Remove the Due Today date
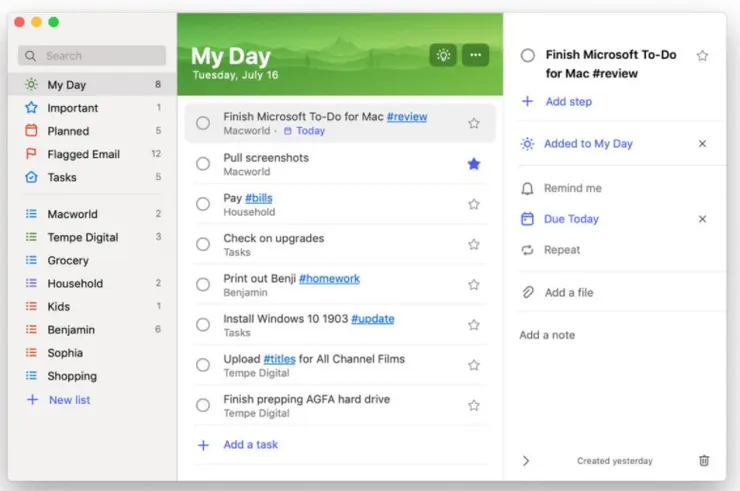The height and width of the screenshot is (491, 740). click(x=702, y=219)
